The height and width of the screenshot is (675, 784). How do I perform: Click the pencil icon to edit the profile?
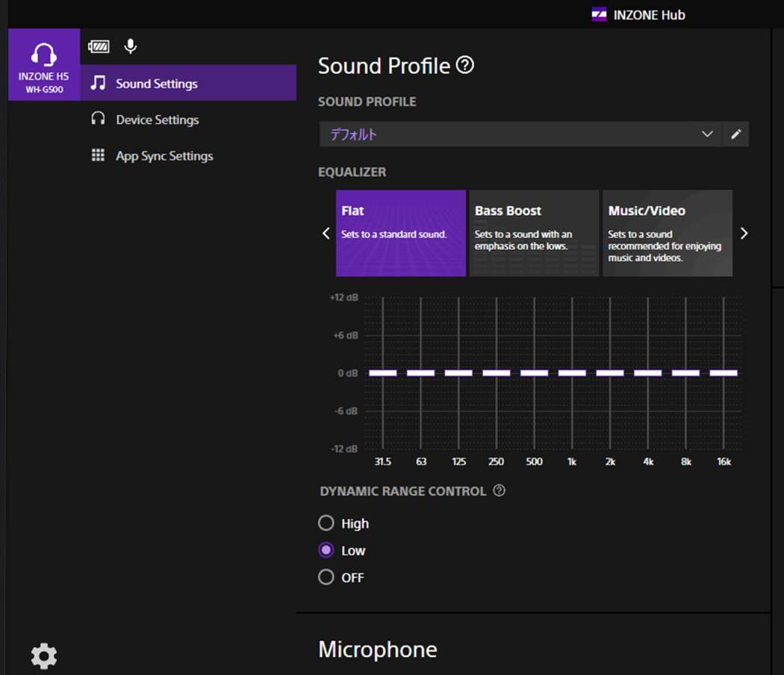pos(736,134)
